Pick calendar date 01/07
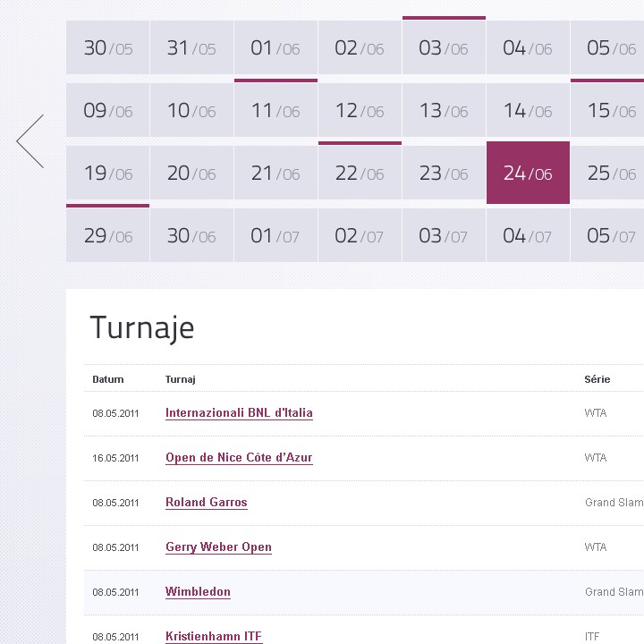 click(275, 236)
